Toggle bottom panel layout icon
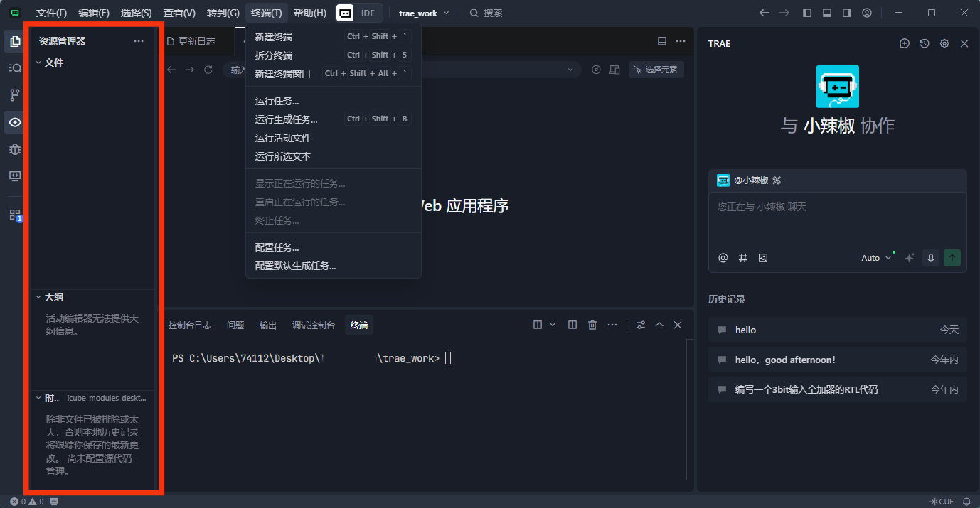Screen dimensions: 980x508 pyautogui.click(x=827, y=13)
